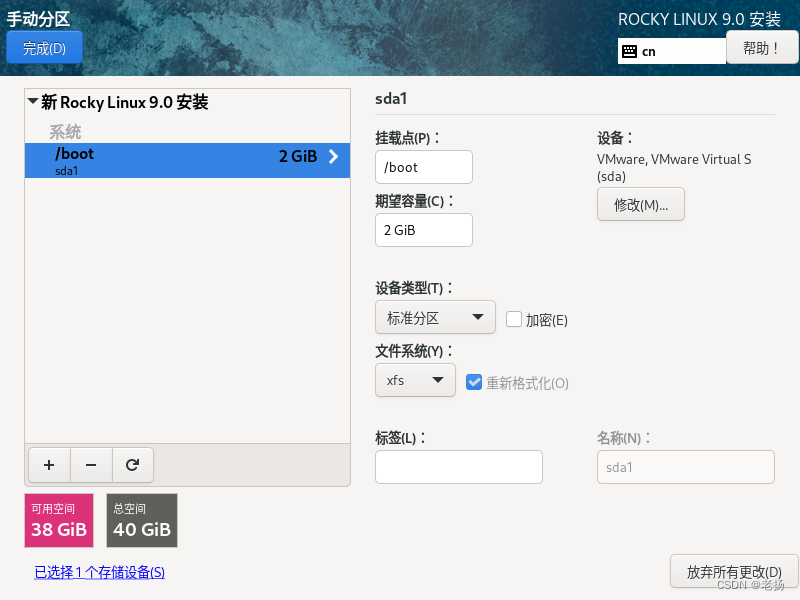Click the 挂载点 field containing /boot
Image resolution: width=800 pixels, height=600 pixels.
pyautogui.click(x=424, y=167)
